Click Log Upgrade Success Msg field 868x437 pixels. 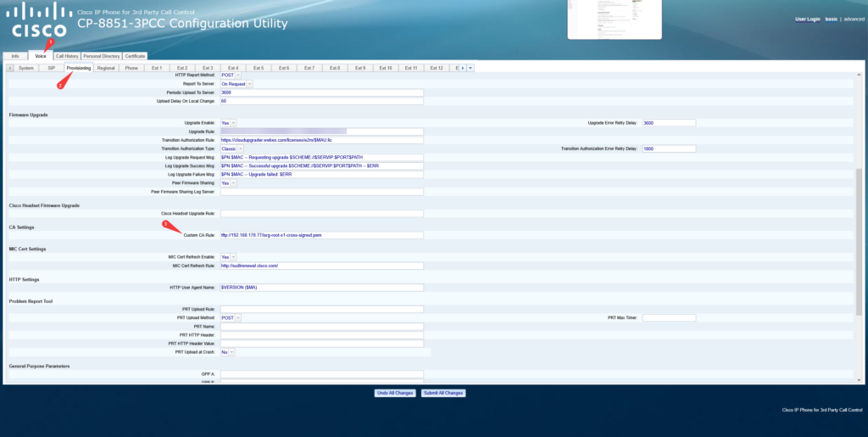click(x=321, y=166)
